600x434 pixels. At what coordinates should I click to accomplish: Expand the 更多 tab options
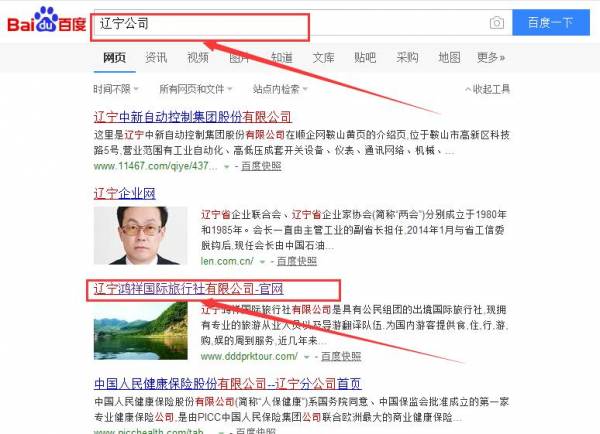point(491,57)
